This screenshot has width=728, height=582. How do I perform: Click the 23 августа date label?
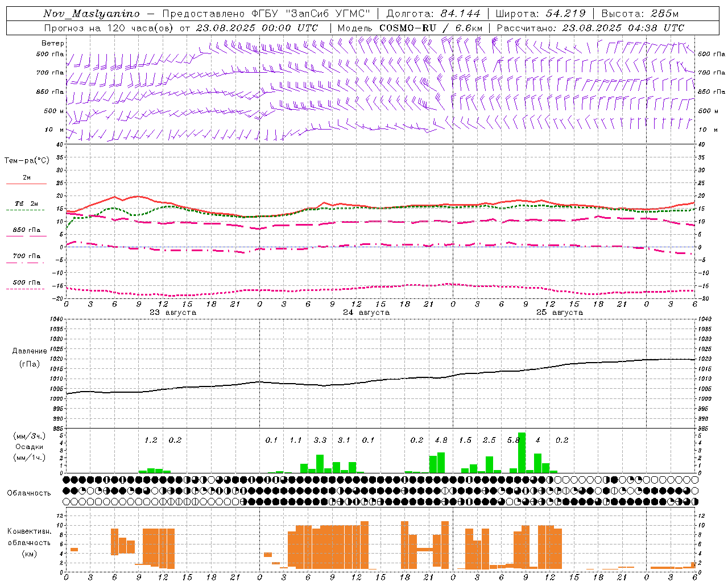point(172,313)
